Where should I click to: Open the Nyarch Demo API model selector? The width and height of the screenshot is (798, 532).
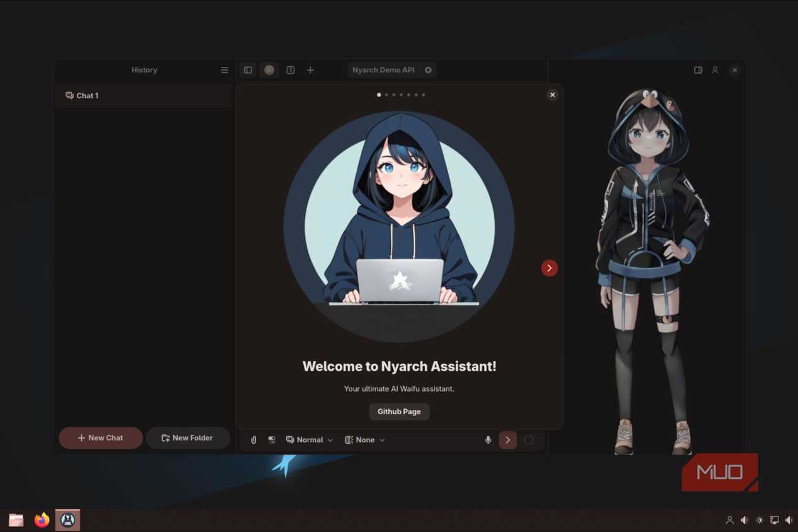click(383, 70)
